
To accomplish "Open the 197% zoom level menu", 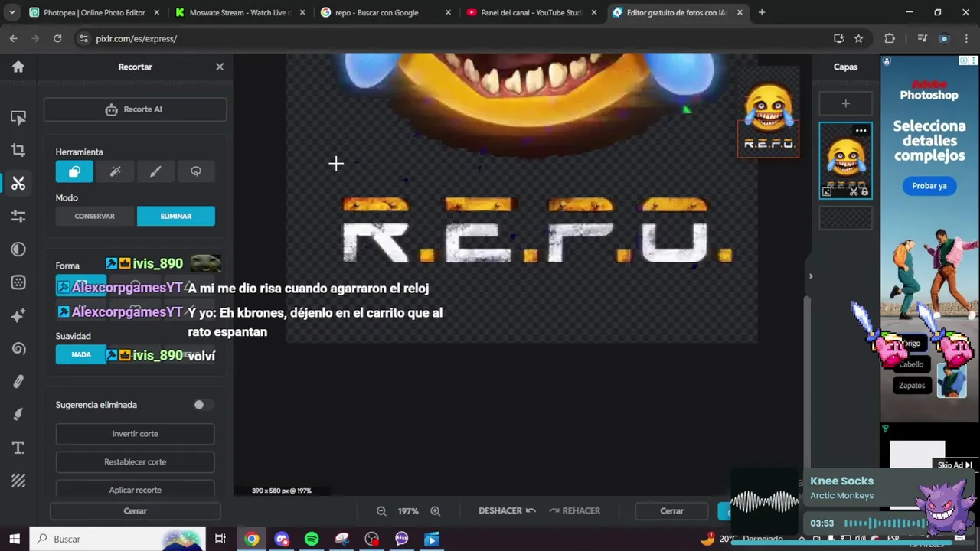I will point(408,510).
